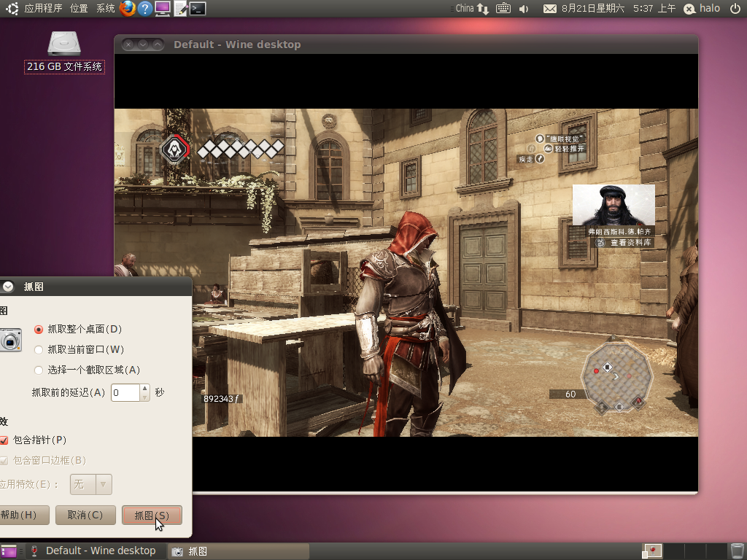This screenshot has height=560, width=747.
Task: Click the keyboard indicator icon
Action: (503, 9)
